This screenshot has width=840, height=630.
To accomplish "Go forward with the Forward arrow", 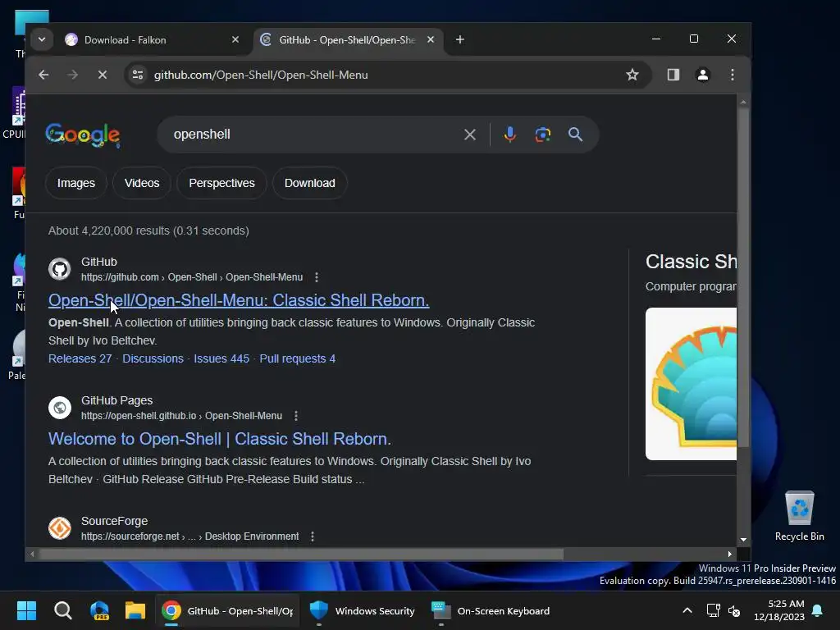I will [x=73, y=75].
